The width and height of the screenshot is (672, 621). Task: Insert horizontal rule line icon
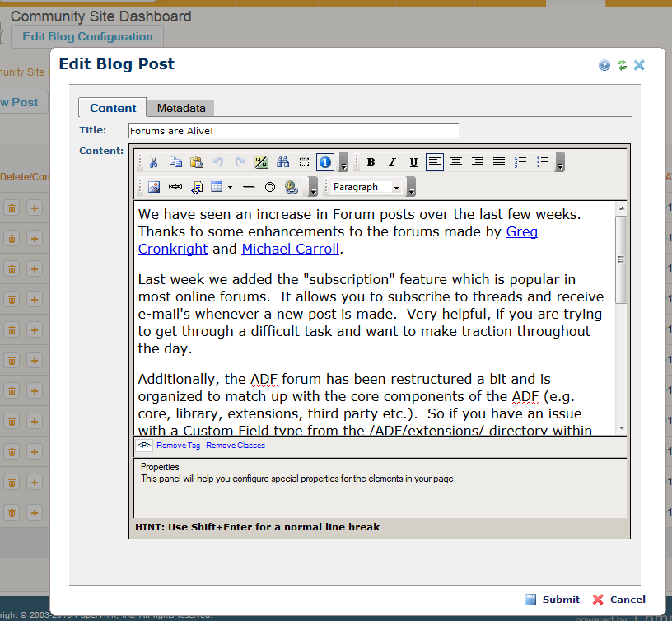pyautogui.click(x=249, y=187)
